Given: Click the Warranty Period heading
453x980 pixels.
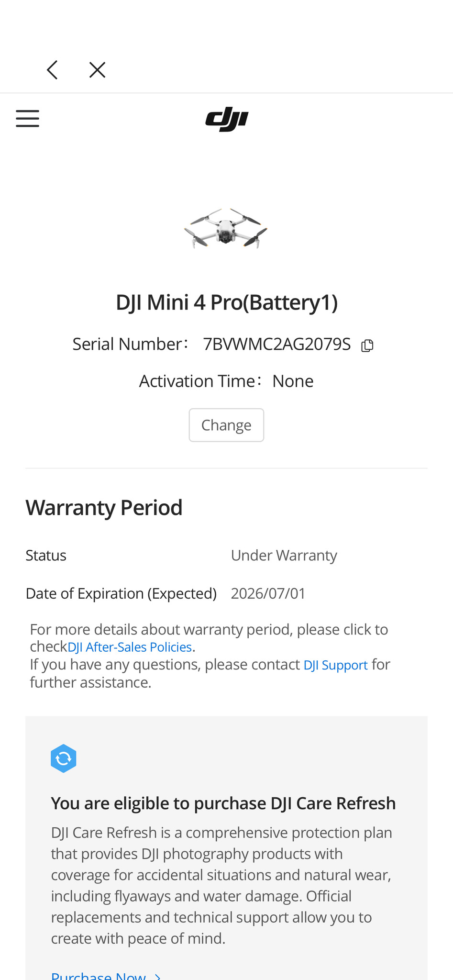Looking at the screenshot, I should click(104, 507).
